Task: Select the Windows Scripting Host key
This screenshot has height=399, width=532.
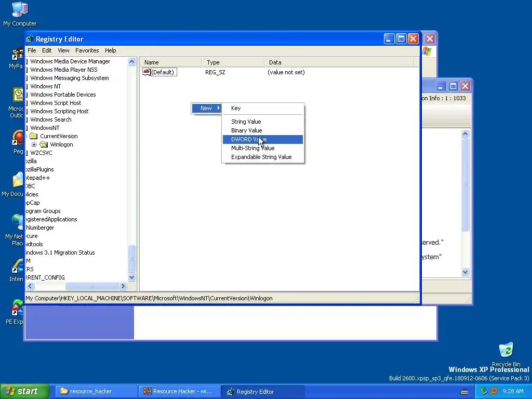Action: pyautogui.click(x=59, y=111)
